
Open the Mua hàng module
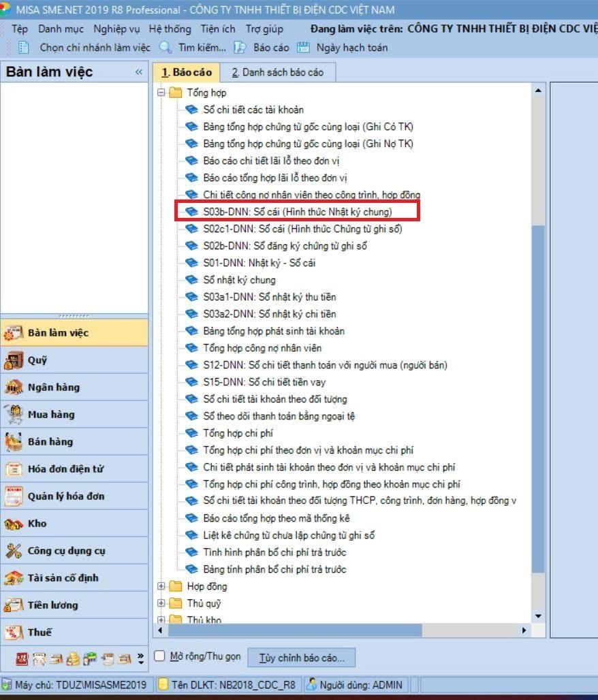[74, 415]
